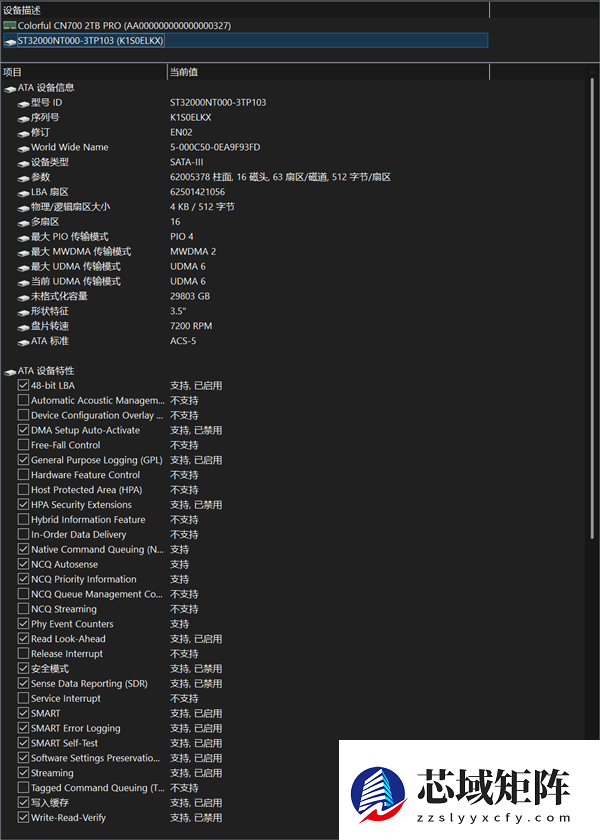Toggle the 安全模式 checkbox

tap(23, 669)
